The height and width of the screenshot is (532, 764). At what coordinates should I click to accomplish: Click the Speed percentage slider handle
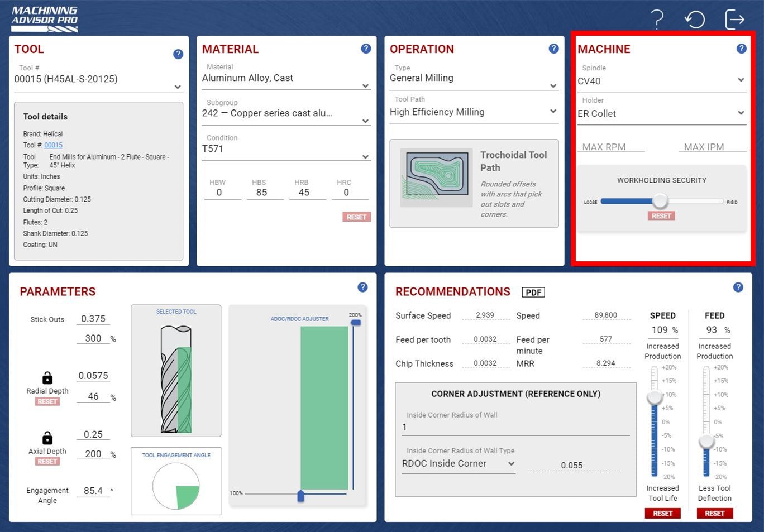655,397
